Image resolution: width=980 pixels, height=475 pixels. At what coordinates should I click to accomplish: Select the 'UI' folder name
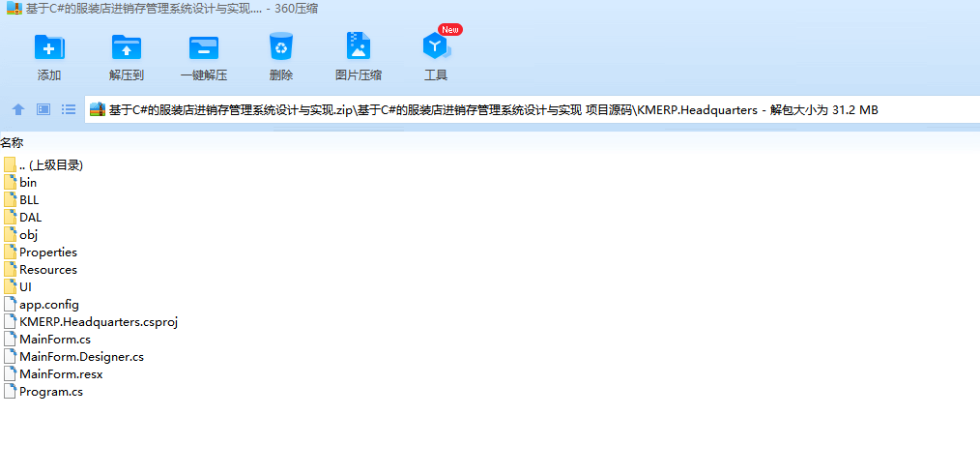click(26, 287)
